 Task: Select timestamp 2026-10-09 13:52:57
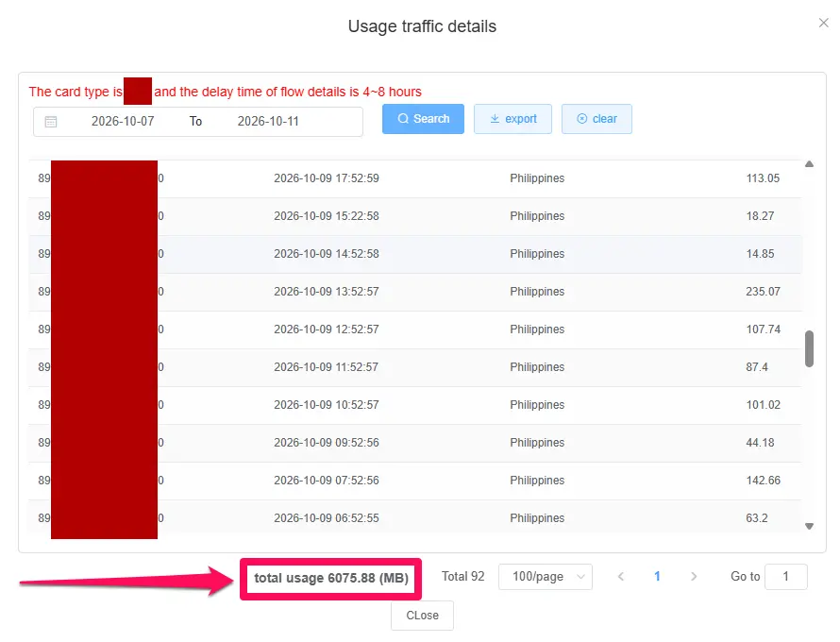327,292
